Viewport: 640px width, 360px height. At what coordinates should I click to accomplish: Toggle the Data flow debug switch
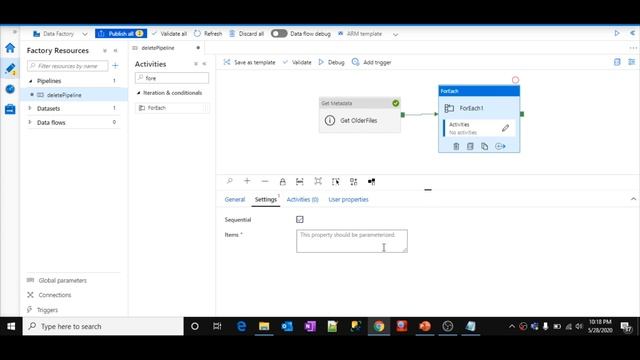pyautogui.click(x=279, y=33)
